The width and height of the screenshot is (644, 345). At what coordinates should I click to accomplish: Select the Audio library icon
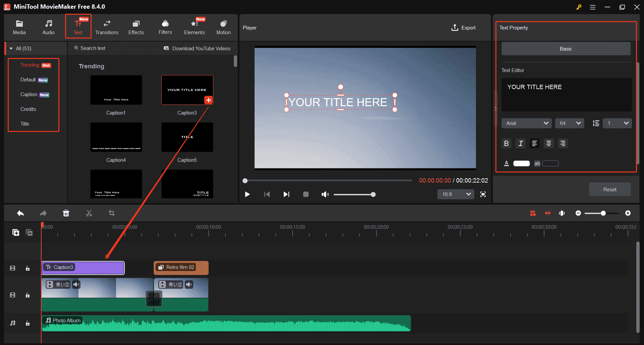click(48, 27)
